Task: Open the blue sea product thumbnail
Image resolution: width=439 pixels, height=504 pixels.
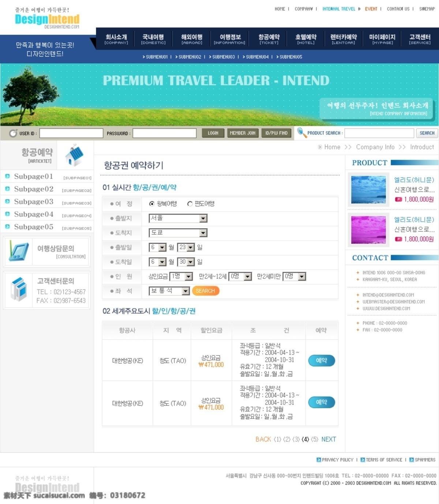Action: (368, 189)
